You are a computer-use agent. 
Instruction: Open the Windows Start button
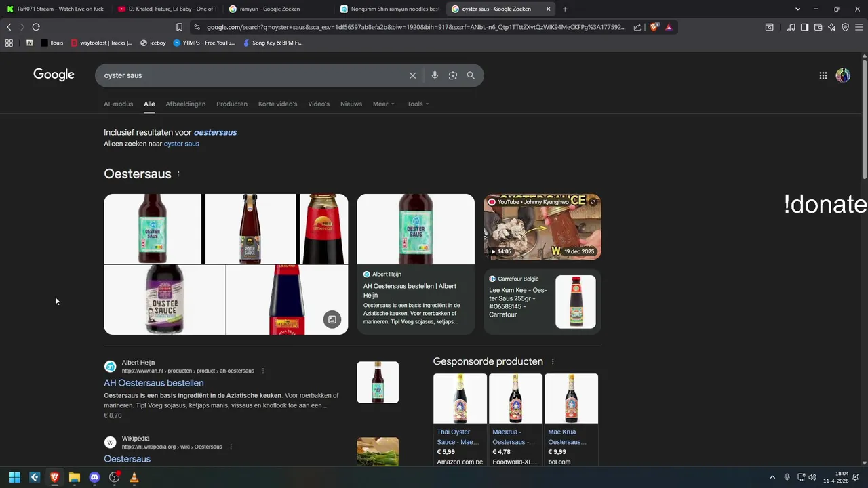[x=14, y=477]
